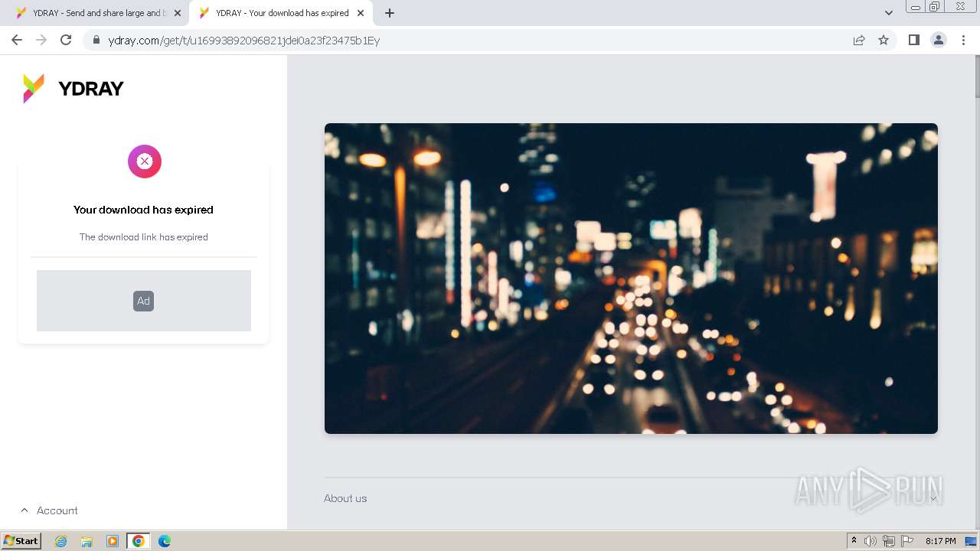The height and width of the screenshot is (551, 980).
Task: Click the YDRAY logo
Action: pyautogui.click(x=73, y=89)
